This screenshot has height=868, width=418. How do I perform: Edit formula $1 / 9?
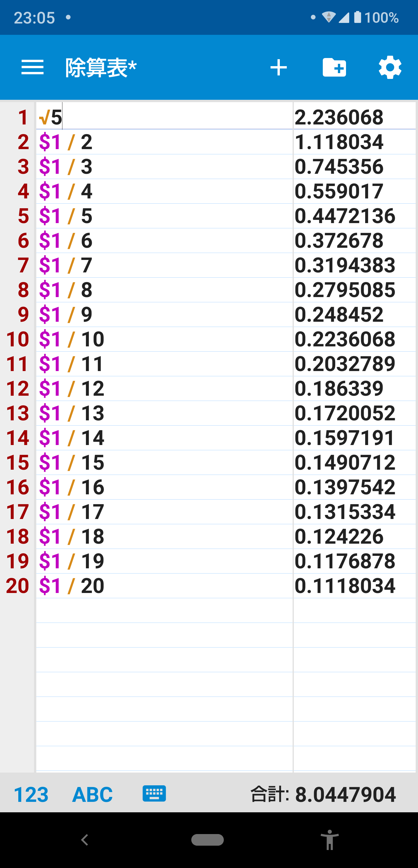[x=165, y=314]
